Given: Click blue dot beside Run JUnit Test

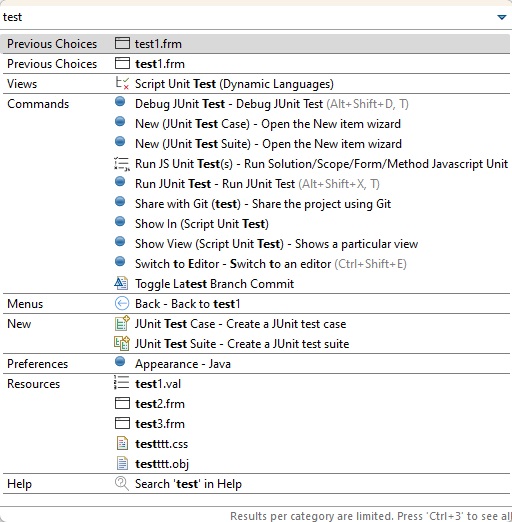Looking at the screenshot, I should [x=120, y=182].
